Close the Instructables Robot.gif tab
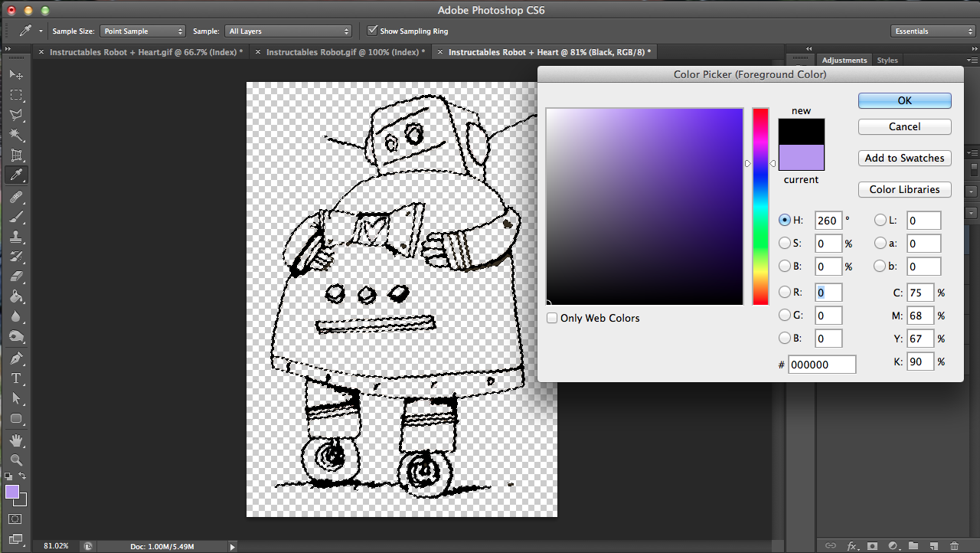This screenshot has height=553, width=980. (258, 52)
